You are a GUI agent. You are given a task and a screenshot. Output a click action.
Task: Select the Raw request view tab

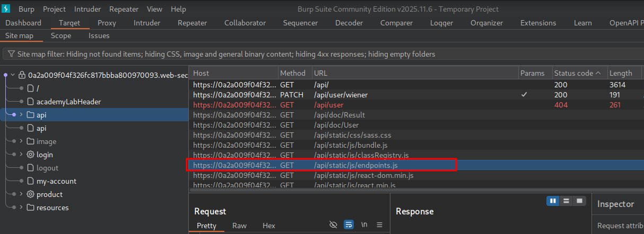(x=239, y=226)
